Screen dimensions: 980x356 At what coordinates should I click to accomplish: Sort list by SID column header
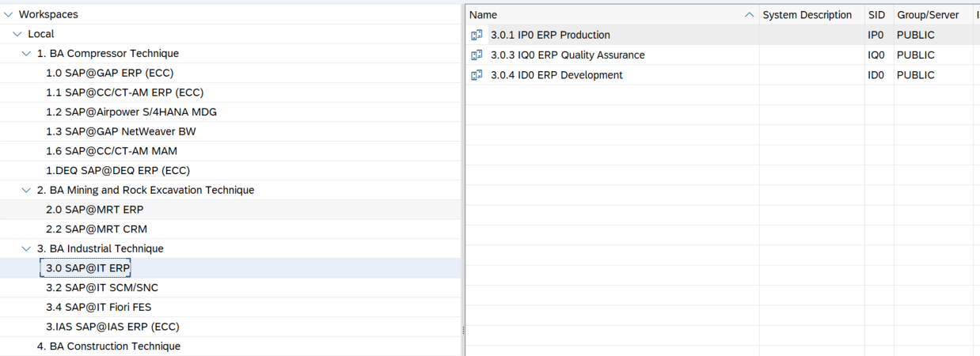pyautogui.click(x=876, y=15)
